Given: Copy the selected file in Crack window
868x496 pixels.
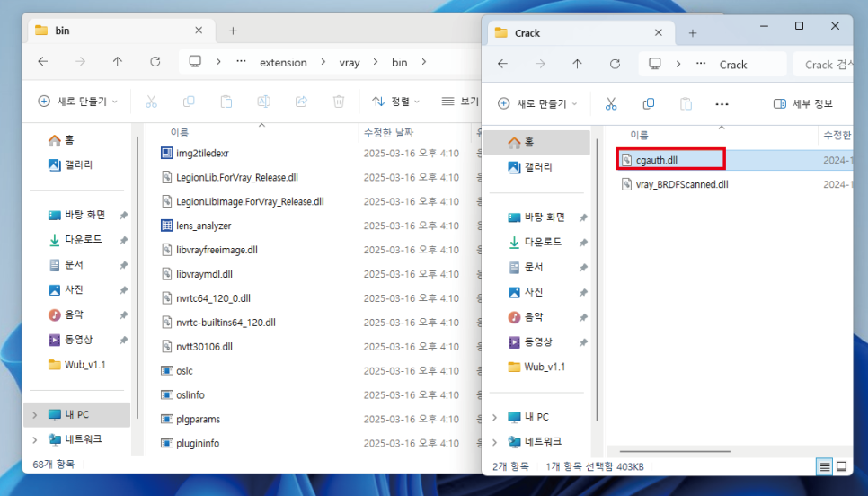Looking at the screenshot, I should [648, 103].
